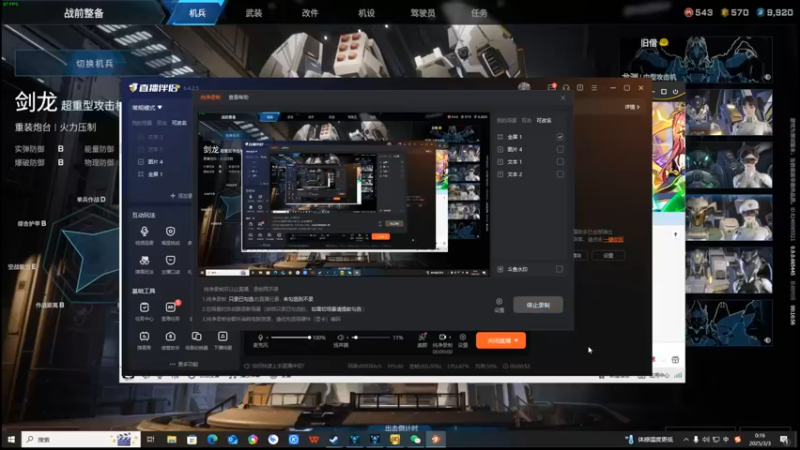Click 添加 source button in left panel
Image resolution: width=800 pixels, height=450 pixels.
pyautogui.click(x=181, y=196)
